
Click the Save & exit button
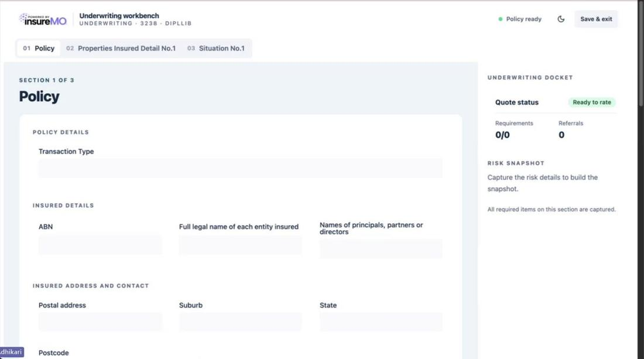[596, 19]
